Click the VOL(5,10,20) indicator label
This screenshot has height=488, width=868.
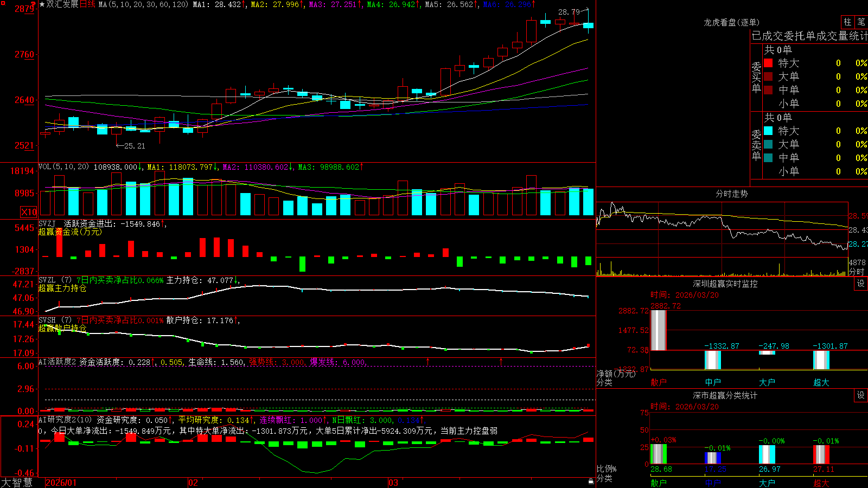63,167
